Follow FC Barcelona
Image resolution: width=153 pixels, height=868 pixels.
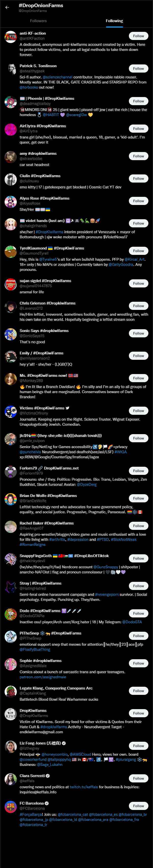pos(138,806)
